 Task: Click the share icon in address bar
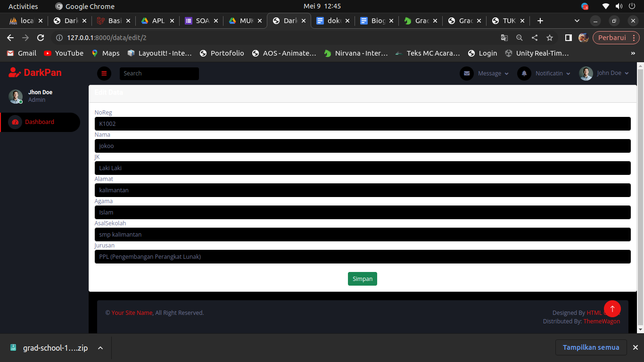tap(534, 38)
